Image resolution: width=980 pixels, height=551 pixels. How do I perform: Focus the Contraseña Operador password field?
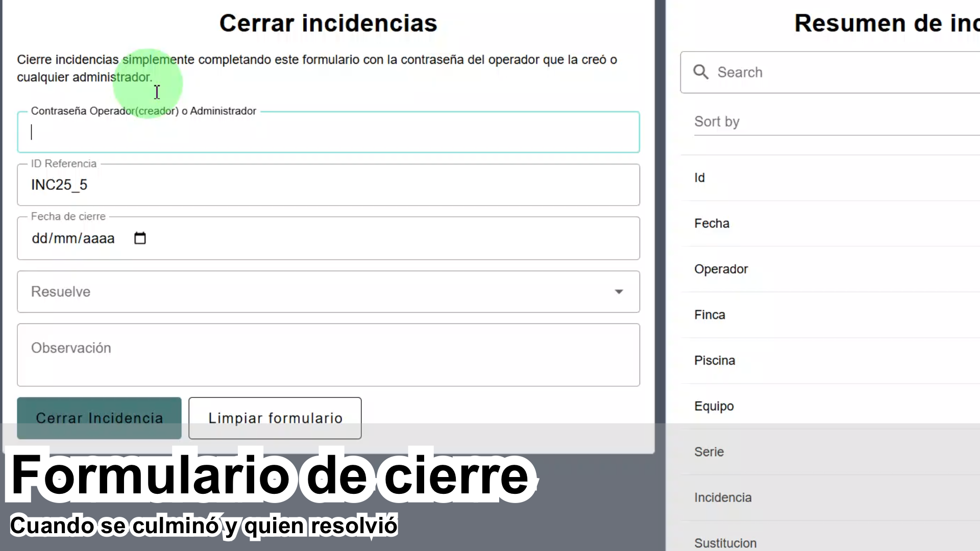pos(328,133)
